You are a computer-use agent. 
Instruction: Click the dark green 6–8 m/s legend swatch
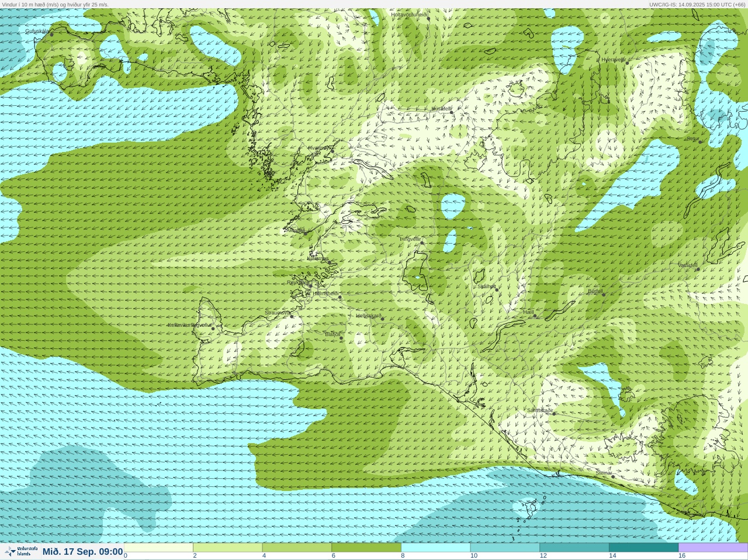click(366, 548)
